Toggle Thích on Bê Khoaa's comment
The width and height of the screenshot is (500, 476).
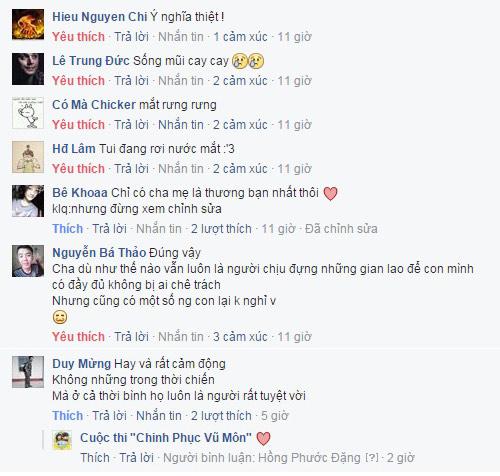pyautogui.click(x=68, y=229)
